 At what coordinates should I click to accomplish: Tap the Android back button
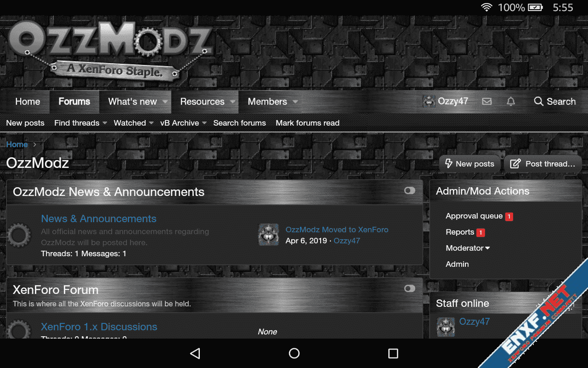point(195,353)
